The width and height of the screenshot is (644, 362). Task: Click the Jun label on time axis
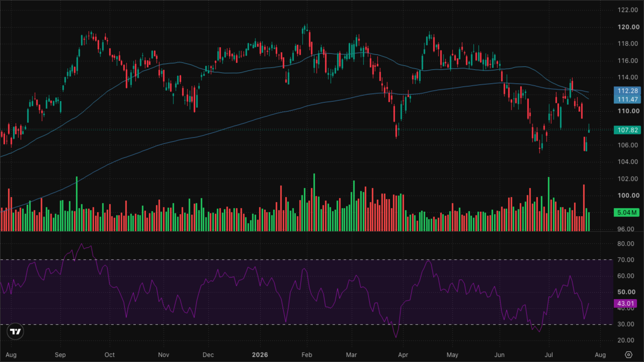coord(499,355)
